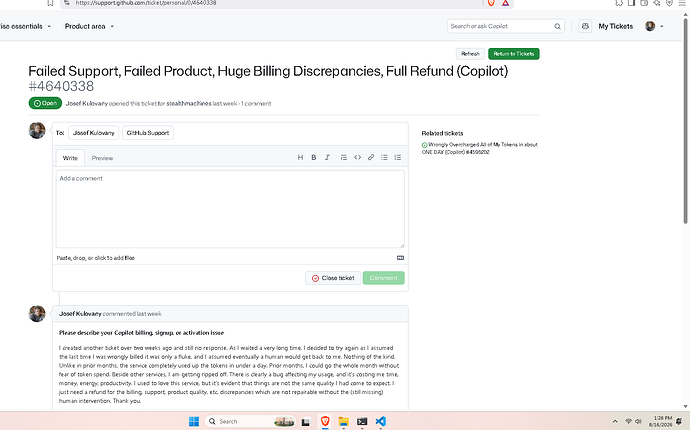The image size is (690, 430).
Task: Open the user avatar account menu
Action: (x=654, y=26)
